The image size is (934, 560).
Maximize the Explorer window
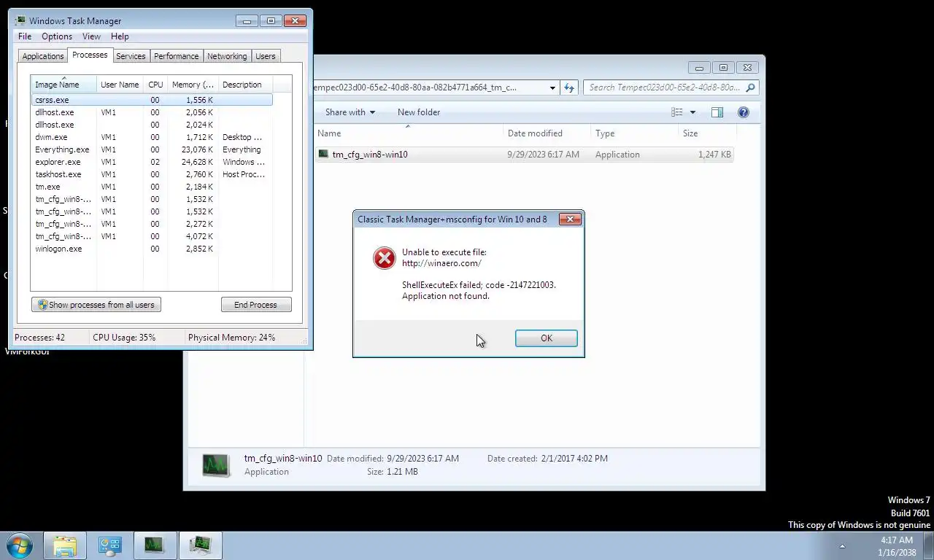tap(723, 68)
